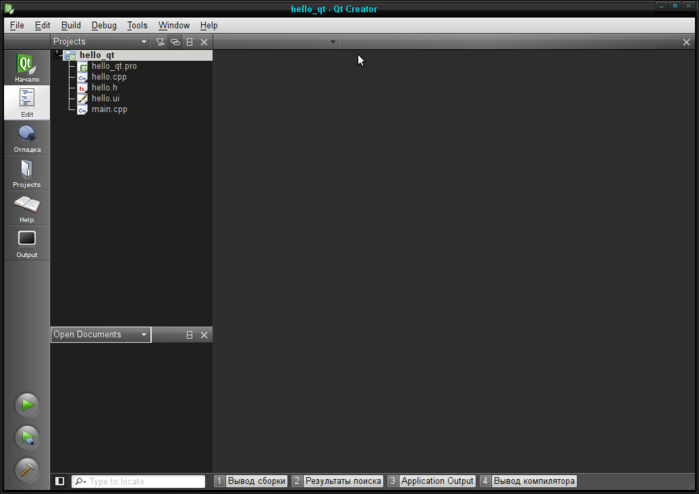Open the Build menu
Screen dimensions: 699x494
coord(71,25)
